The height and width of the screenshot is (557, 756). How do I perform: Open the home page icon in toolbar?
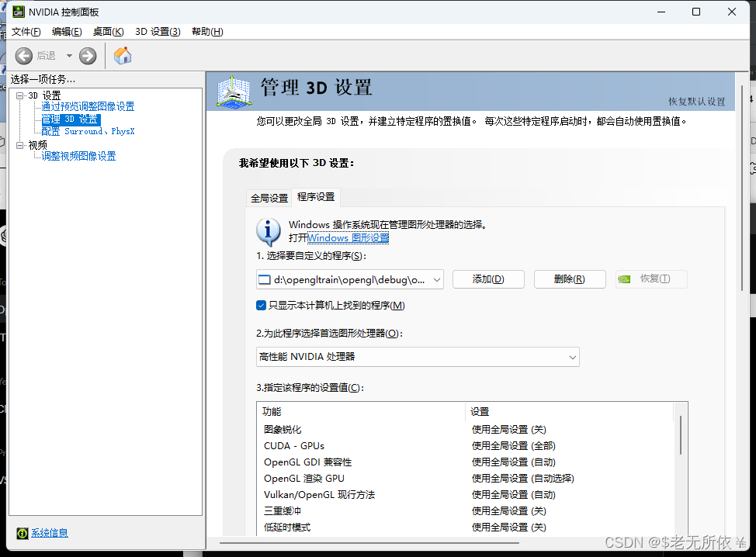[123, 55]
